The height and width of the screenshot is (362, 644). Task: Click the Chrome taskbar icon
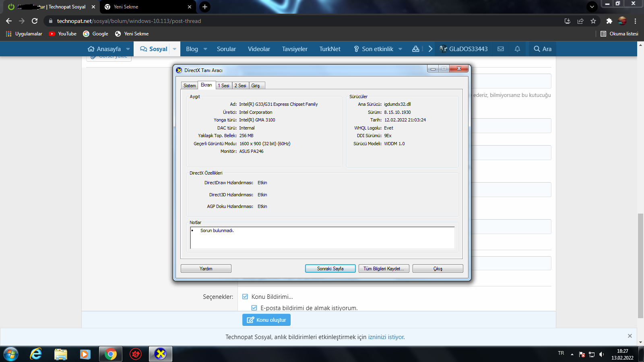pyautogui.click(x=111, y=354)
